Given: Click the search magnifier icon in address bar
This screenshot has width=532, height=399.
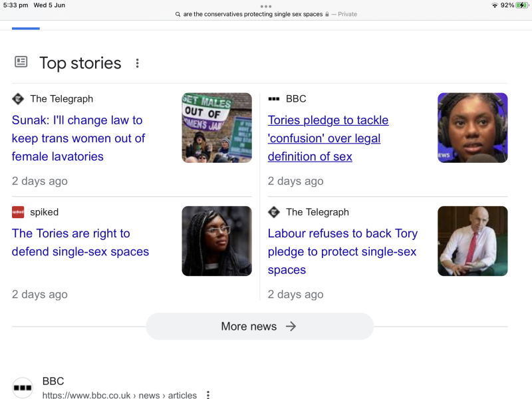Looking at the screenshot, I should 178,14.
